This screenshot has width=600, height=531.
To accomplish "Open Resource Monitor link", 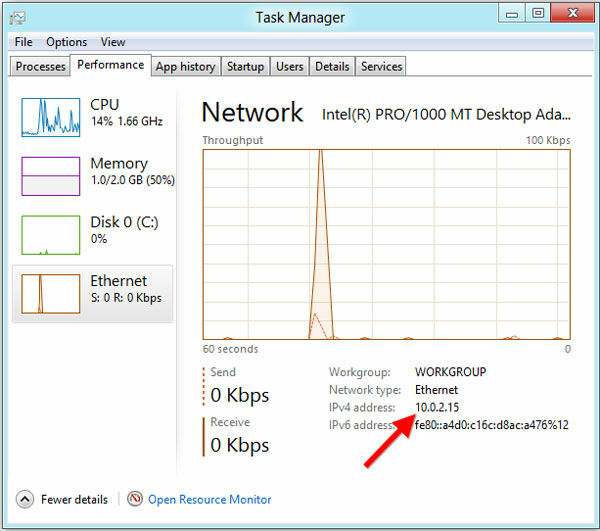I will tap(210, 499).
